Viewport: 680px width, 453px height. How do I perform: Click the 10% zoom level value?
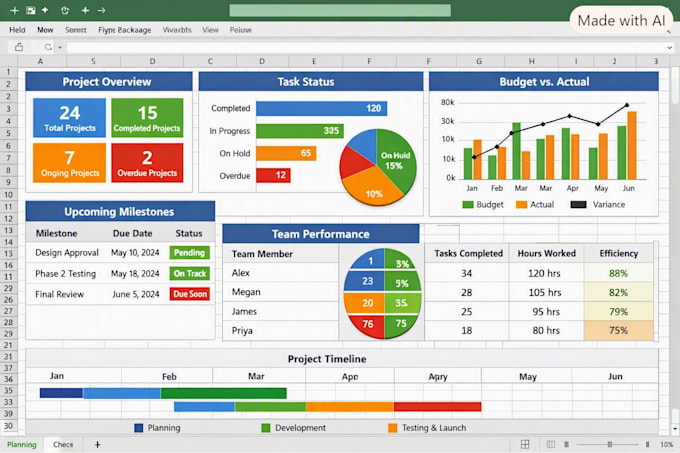(667, 444)
